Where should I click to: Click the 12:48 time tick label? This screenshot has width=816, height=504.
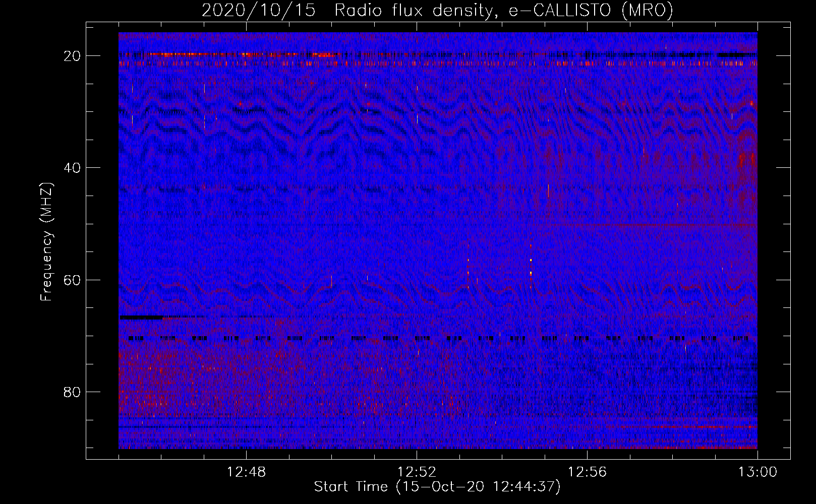(246, 472)
